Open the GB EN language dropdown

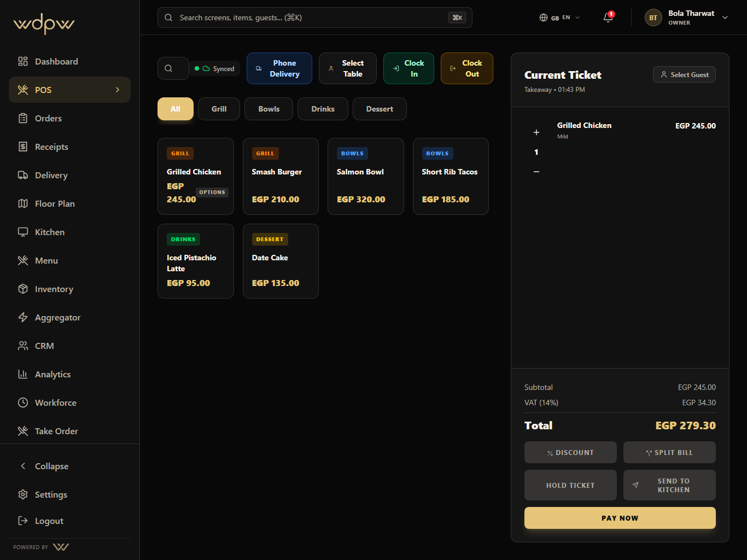tap(559, 17)
